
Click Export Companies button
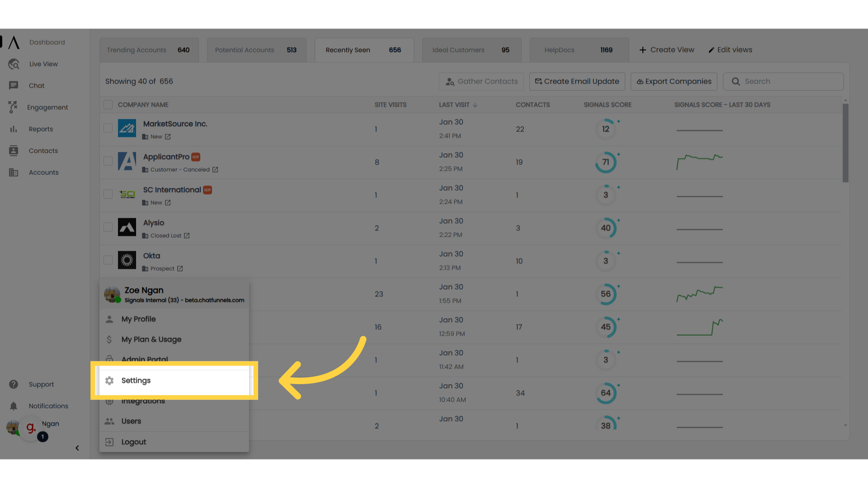pos(674,81)
